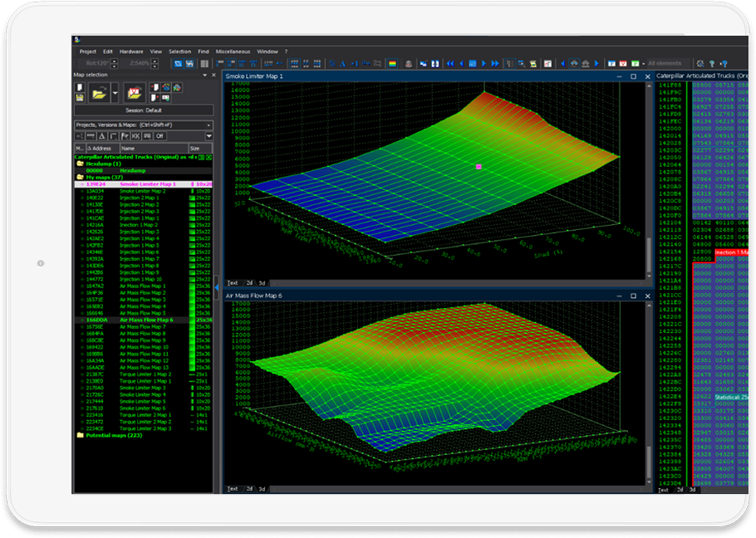The image size is (756, 538).
Task: Click the stamp icon in toolbar
Action: pyautogui.click(x=409, y=64)
